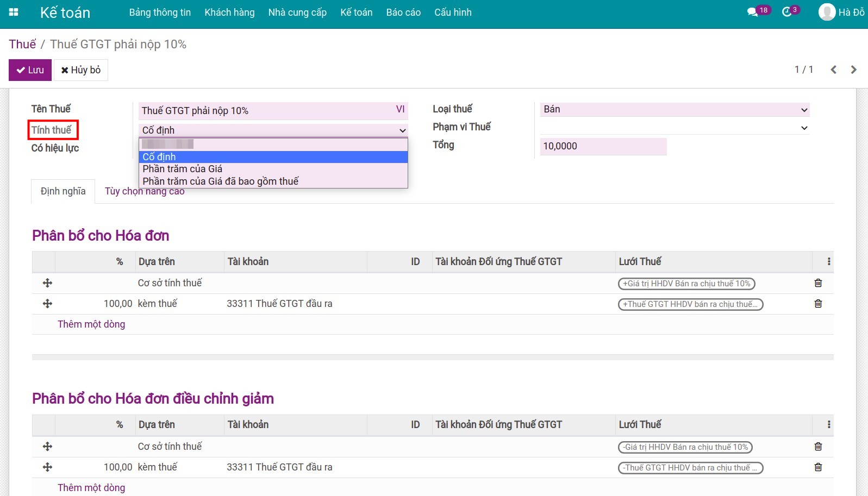Delete the Cơ sở tính thuế invoice row
This screenshot has height=496, width=868.
pyautogui.click(x=818, y=283)
